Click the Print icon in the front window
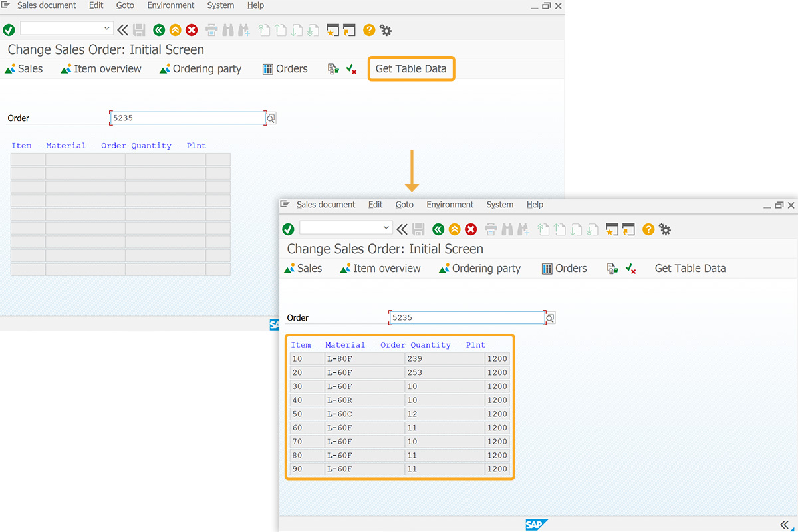Viewport: 798px width, 532px height. [491, 229]
